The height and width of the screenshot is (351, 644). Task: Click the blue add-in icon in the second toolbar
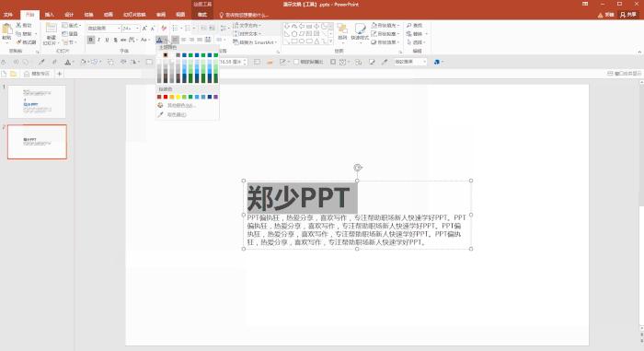point(437,62)
